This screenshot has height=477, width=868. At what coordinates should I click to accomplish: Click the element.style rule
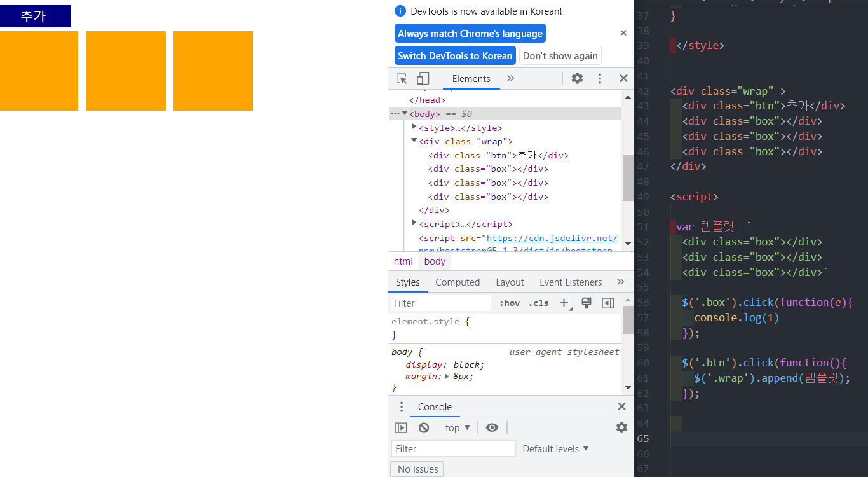point(430,322)
